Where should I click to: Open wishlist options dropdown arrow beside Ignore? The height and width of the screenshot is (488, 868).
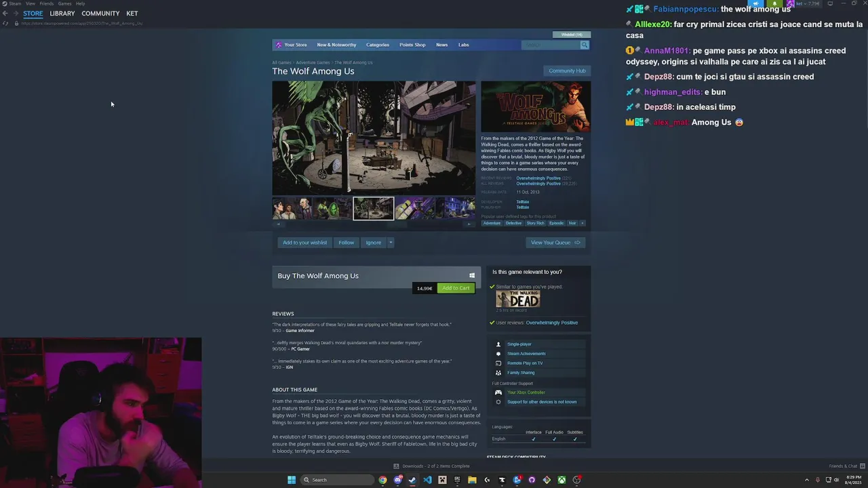391,243
